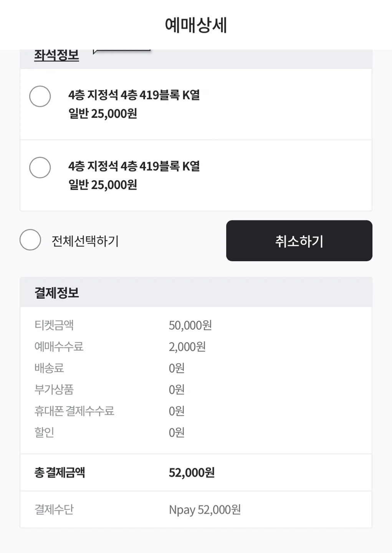The image size is (392, 553).
Task: Select the second 419블록 K열 seat radio button
Action: (x=40, y=167)
